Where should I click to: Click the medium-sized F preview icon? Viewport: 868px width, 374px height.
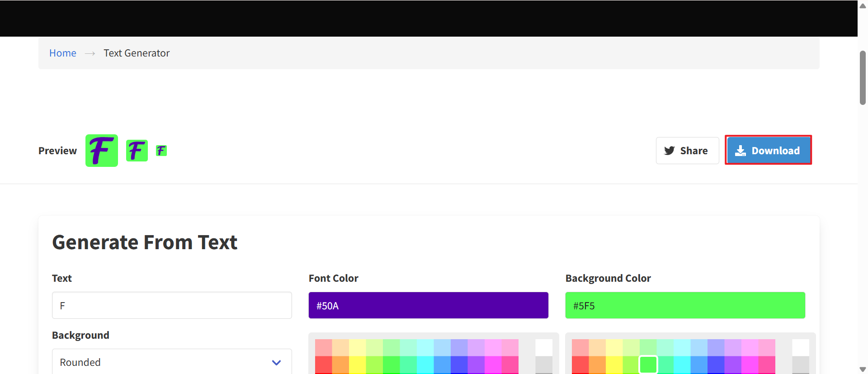(x=137, y=151)
